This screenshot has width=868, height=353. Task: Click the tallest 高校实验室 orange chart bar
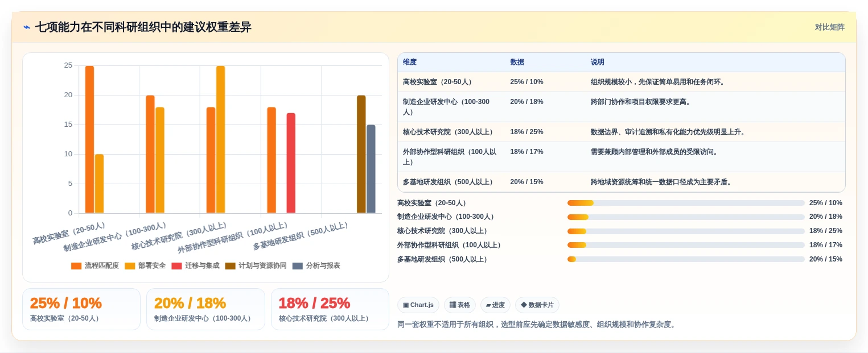(x=89, y=139)
